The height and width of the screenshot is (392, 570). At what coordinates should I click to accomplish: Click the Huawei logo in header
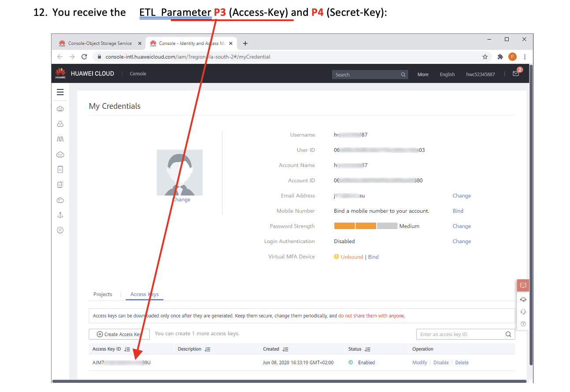[60, 74]
